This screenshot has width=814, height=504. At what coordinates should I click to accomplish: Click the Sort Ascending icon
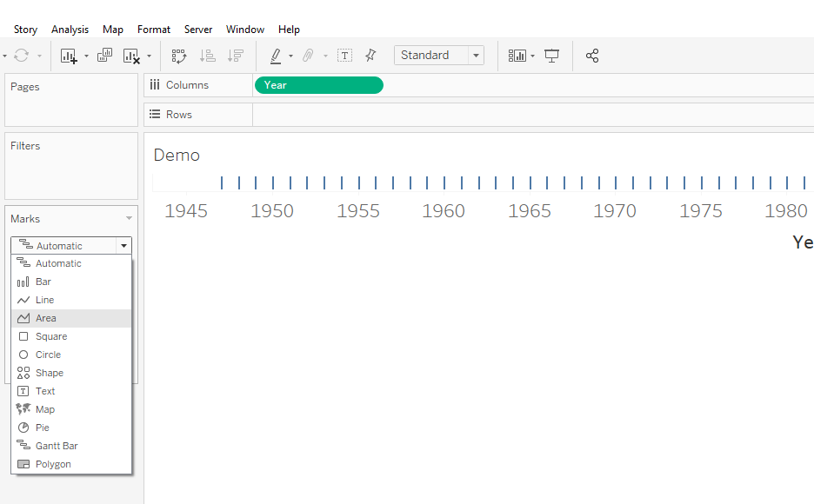pyautogui.click(x=208, y=56)
